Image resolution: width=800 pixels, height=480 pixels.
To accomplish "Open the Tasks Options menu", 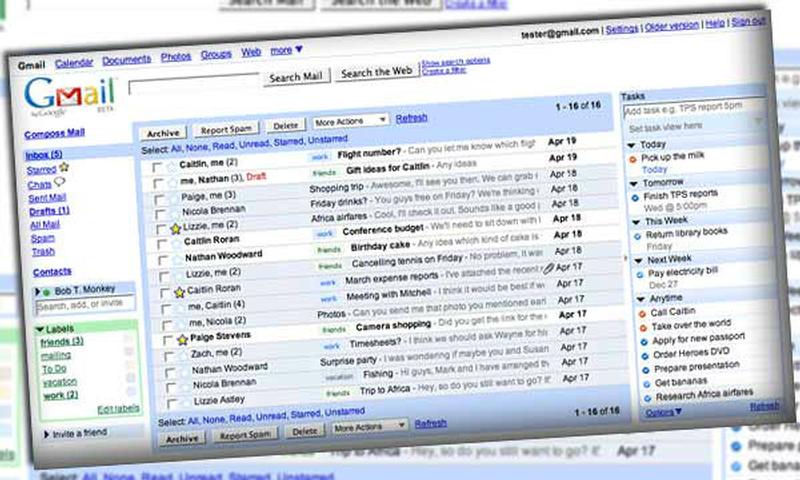I will 663,412.
